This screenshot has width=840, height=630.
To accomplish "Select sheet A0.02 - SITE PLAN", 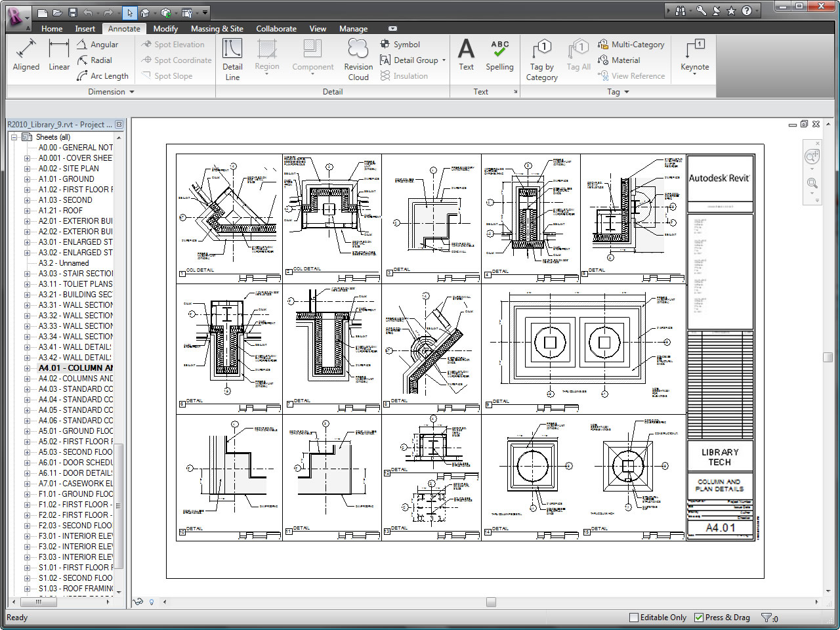I will (69, 169).
